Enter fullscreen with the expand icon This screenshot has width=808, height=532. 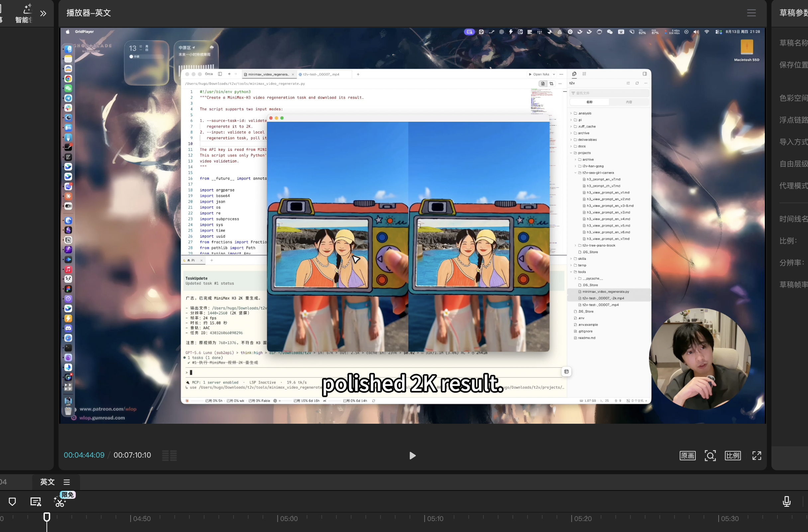coord(757,455)
